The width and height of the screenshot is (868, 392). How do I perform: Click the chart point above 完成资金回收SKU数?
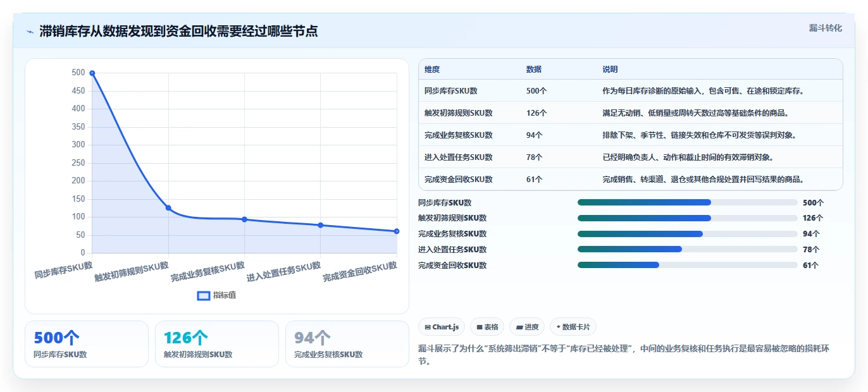(397, 231)
